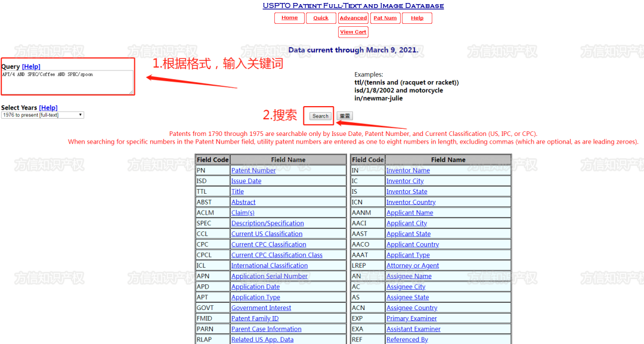This screenshot has width=644, height=344.
Task: Open the Advanced search button
Action: tap(353, 18)
